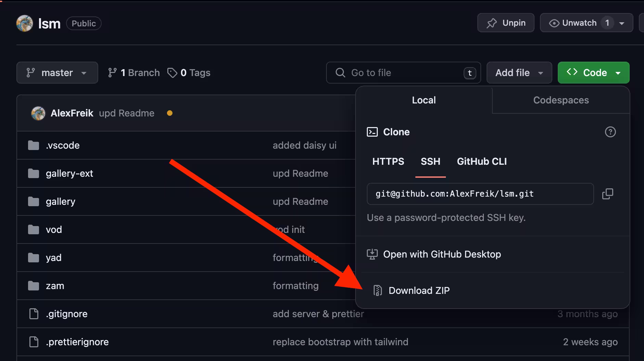Open the yad folder
This screenshot has width=644, height=361.
pos(54,258)
